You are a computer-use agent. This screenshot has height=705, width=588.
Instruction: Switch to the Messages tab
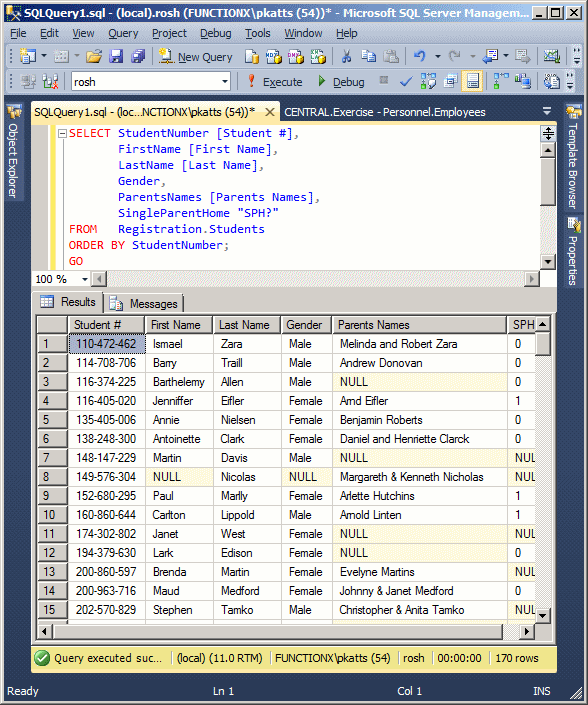(x=145, y=303)
